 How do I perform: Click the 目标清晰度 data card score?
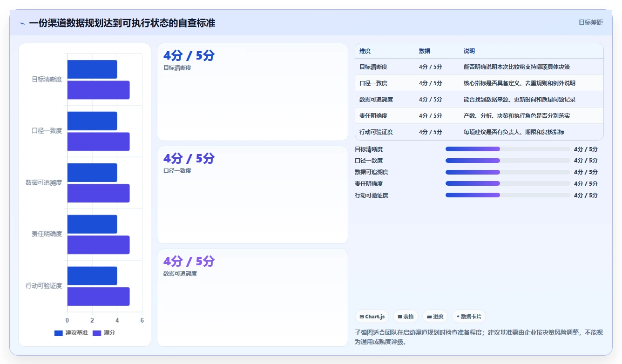click(189, 56)
